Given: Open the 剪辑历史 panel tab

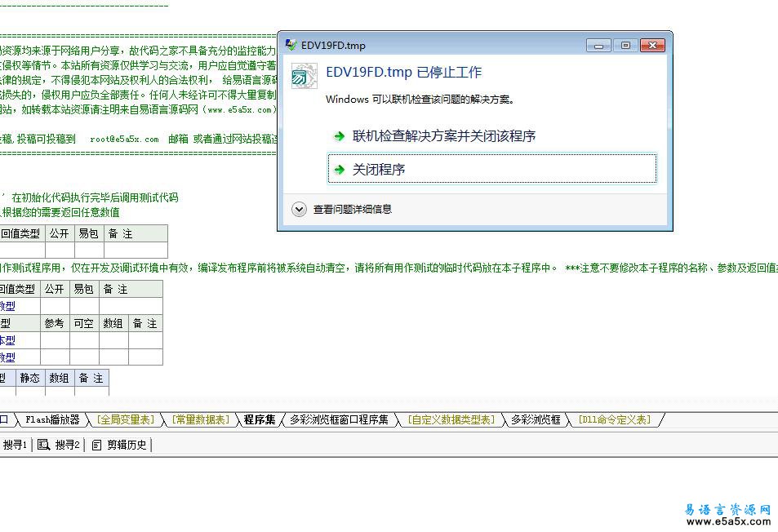Looking at the screenshot, I should 120,445.
